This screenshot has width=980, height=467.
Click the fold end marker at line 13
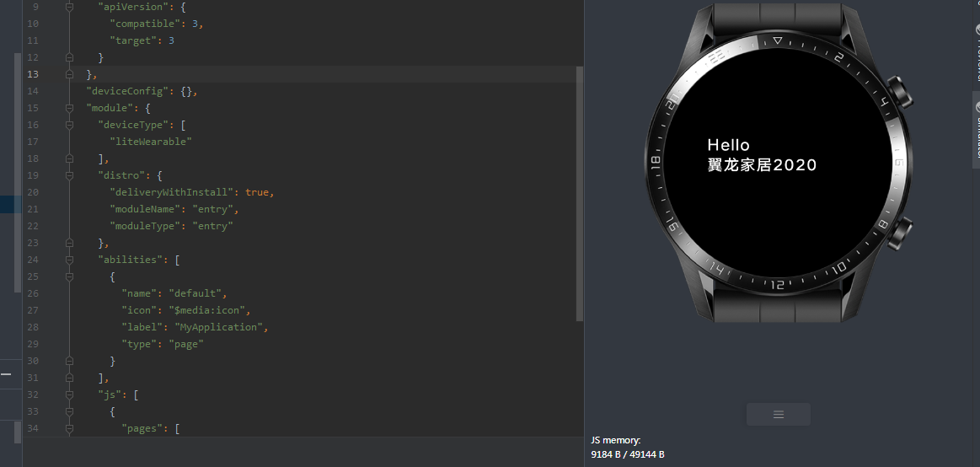(x=69, y=74)
